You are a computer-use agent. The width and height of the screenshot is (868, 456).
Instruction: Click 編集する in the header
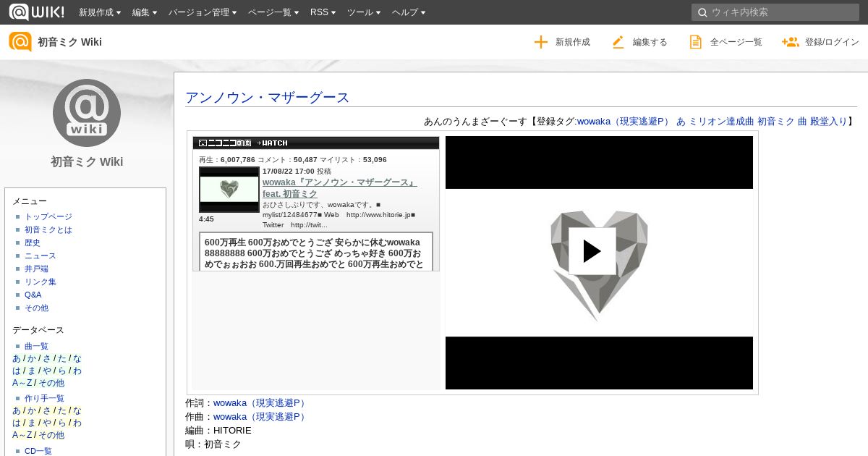[650, 42]
